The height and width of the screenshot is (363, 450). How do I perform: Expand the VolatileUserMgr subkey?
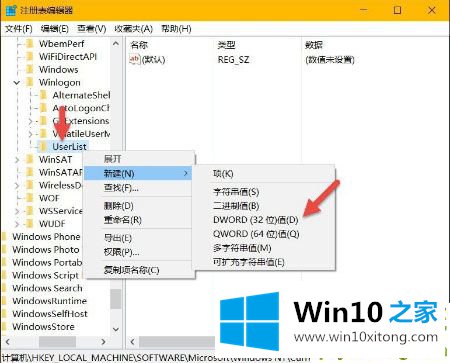pyautogui.click(x=30, y=134)
